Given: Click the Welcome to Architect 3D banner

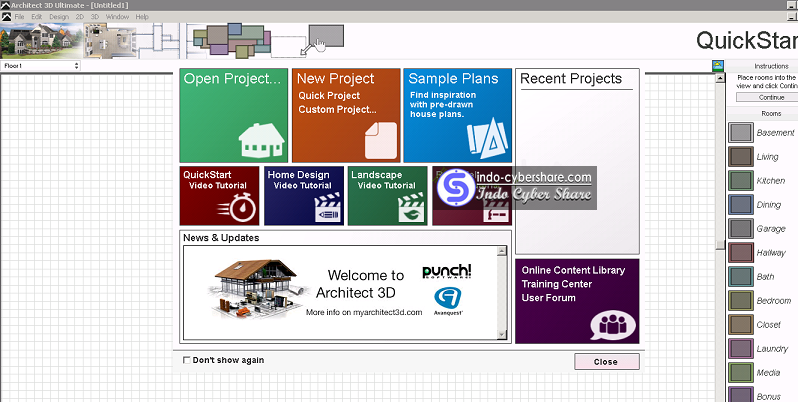Looking at the screenshot, I should pyautogui.click(x=340, y=293).
